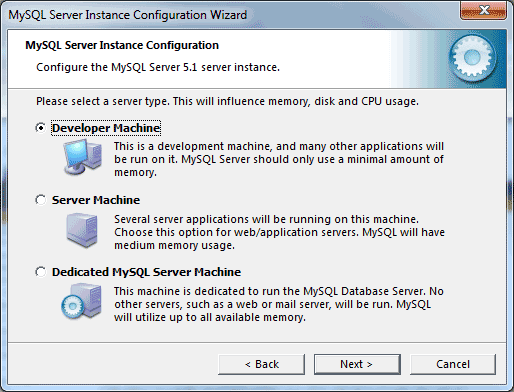Click the 'Dedicated MySQL Server Machine' label
The height and width of the screenshot is (392, 514).
point(146,272)
